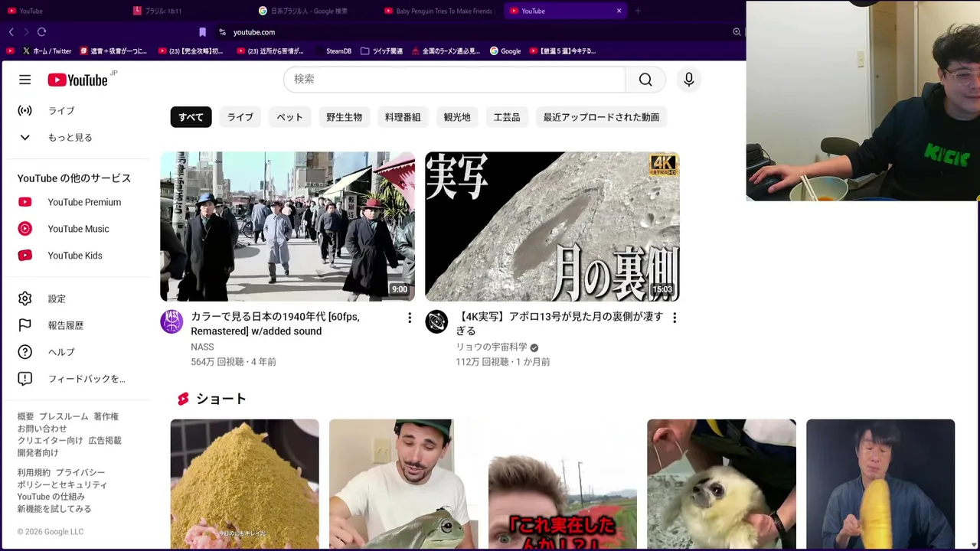Open options menu for カラーで見る日本 video

click(x=410, y=318)
